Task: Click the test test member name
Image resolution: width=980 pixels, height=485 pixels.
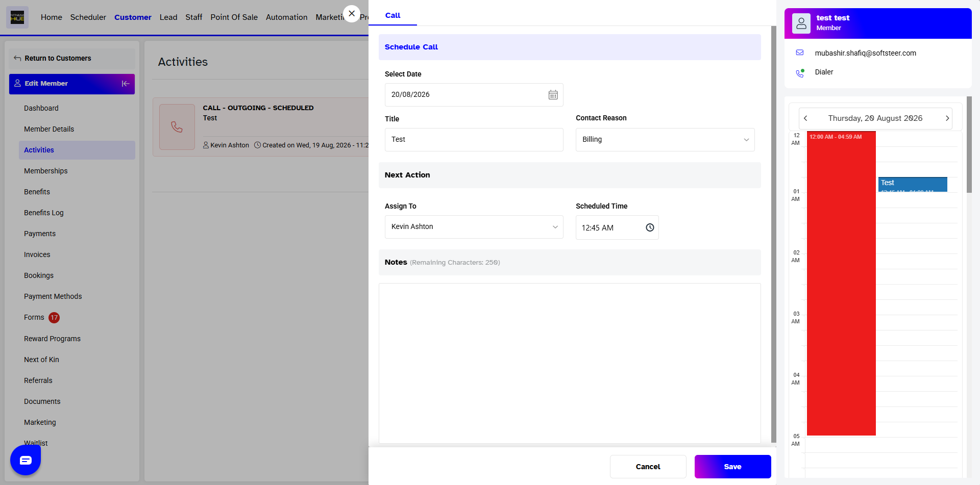Action: click(833, 18)
